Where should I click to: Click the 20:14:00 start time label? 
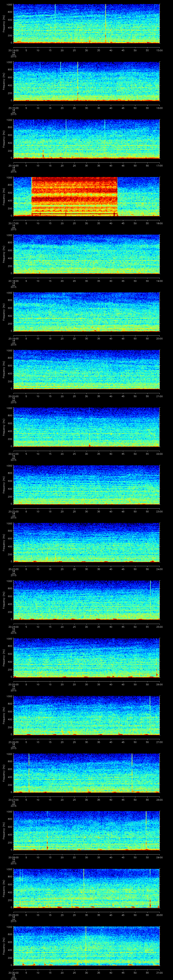[13, 50]
